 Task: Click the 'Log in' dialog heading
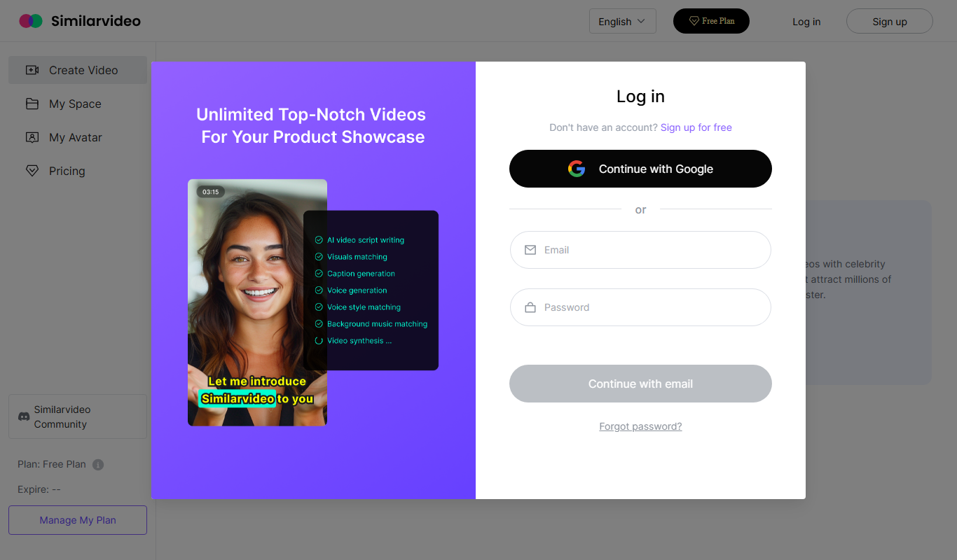[x=640, y=97]
